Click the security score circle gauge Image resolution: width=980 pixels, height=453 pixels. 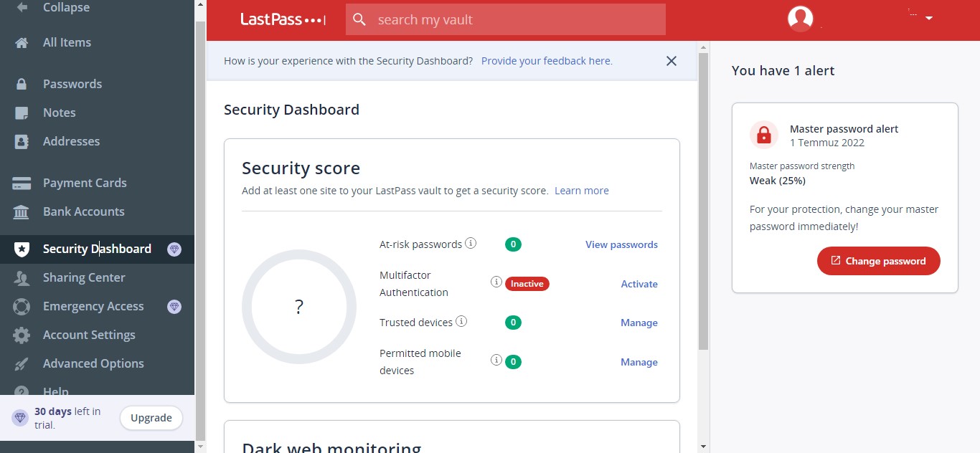[299, 307]
